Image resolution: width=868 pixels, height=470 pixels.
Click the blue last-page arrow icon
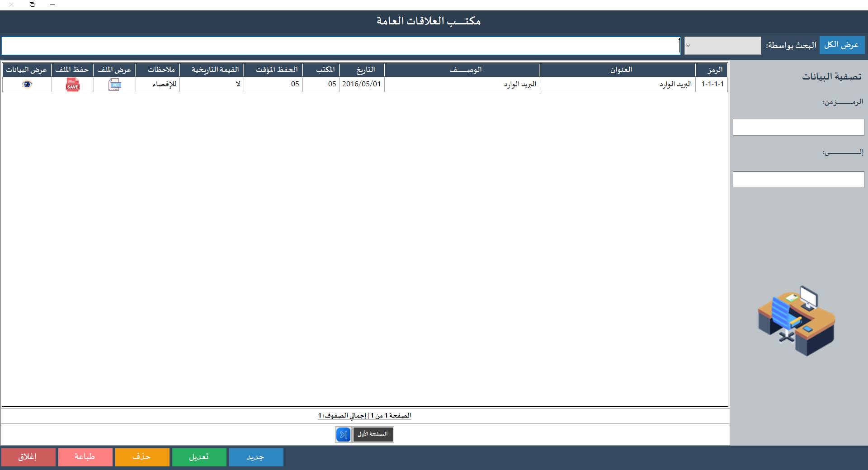pos(343,434)
